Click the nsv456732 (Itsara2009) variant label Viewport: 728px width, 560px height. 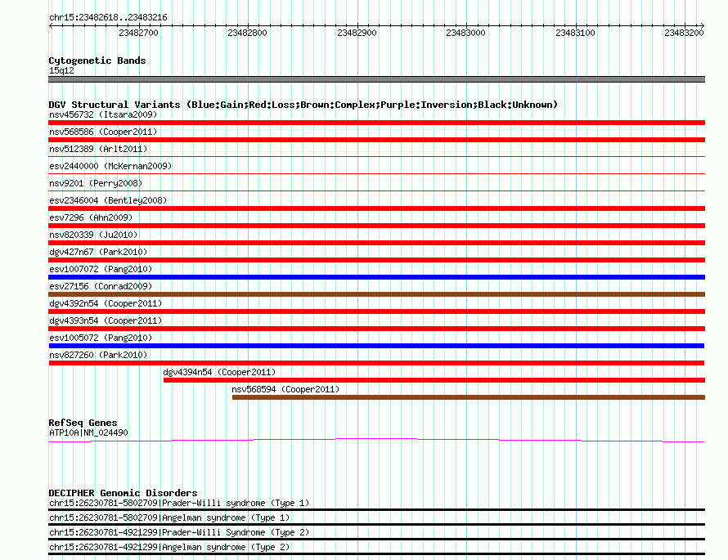[103, 114]
